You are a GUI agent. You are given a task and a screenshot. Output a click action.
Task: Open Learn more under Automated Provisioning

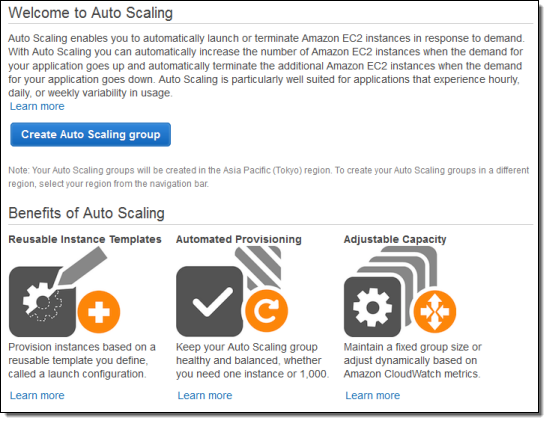point(205,395)
